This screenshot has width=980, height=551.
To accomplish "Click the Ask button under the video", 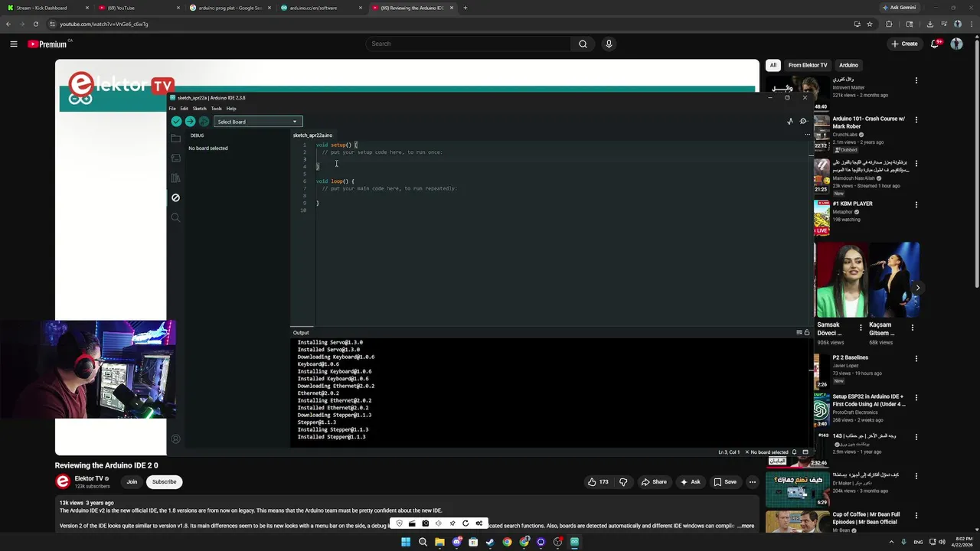I will [690, 481].
